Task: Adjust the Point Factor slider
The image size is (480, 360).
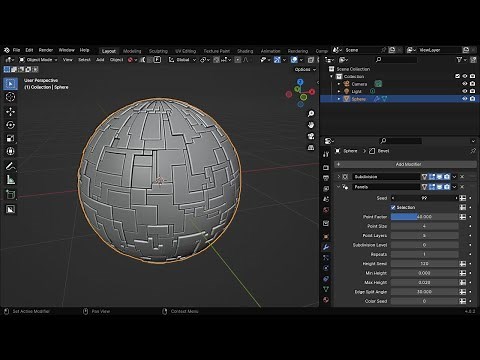Action: click(425, 217)
